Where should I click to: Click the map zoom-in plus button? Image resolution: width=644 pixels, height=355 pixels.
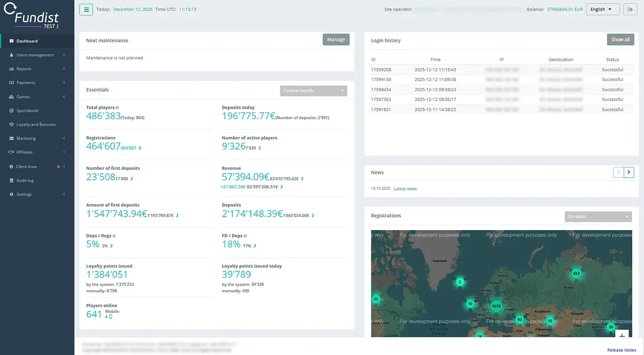(x=622, y=336)
